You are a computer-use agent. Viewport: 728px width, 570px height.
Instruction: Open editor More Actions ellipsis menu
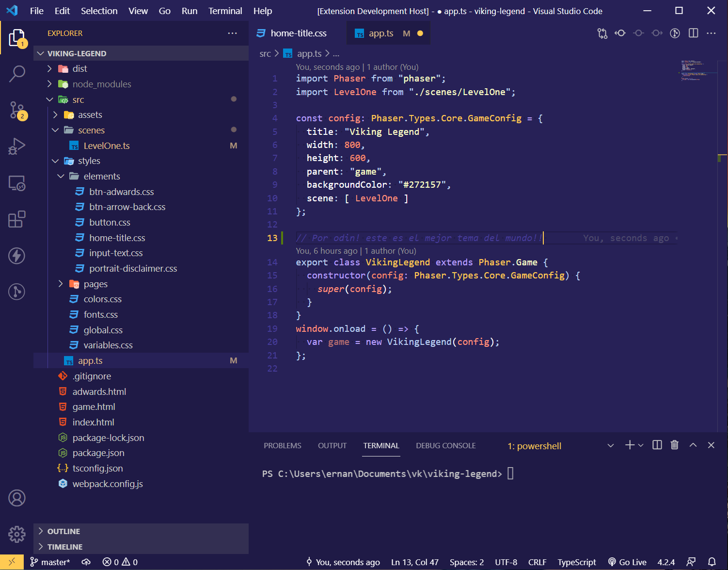[711, 33]
